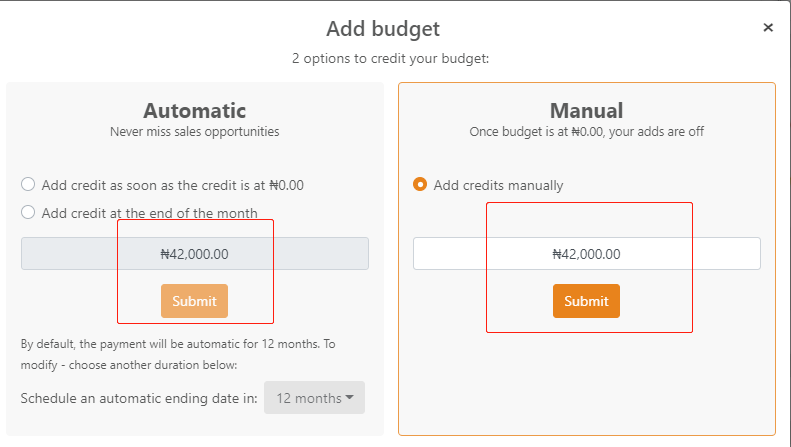791x447 pixels.
Task: Focus the Manual amount input field
Action: (x=586, y=254)
